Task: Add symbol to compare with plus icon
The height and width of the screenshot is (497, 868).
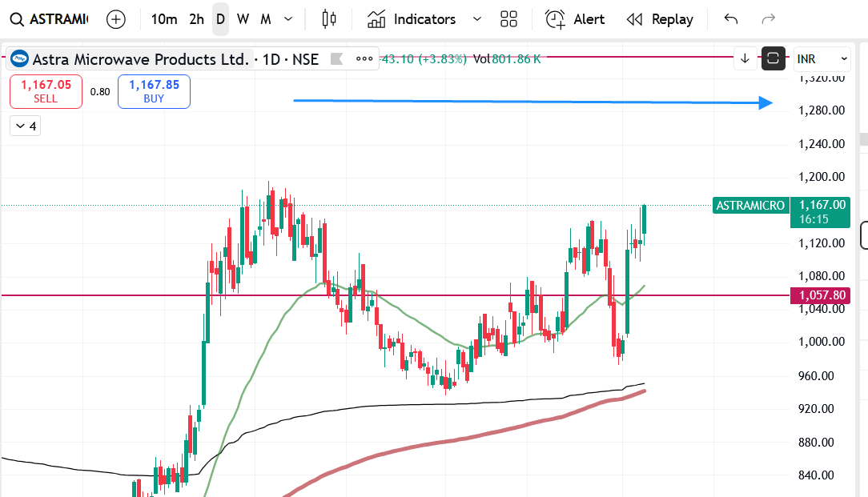Action: click(115, 19)
